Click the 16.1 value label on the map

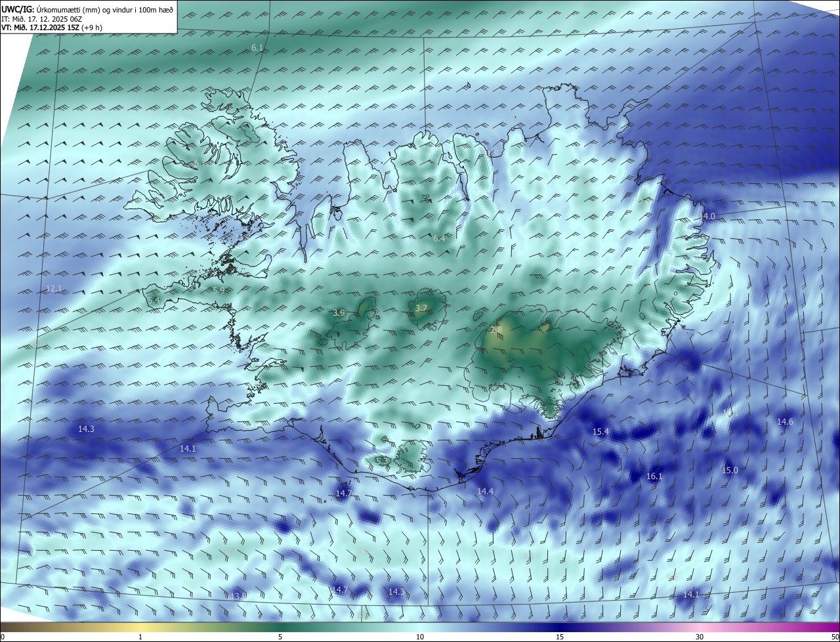click(654, 477)
